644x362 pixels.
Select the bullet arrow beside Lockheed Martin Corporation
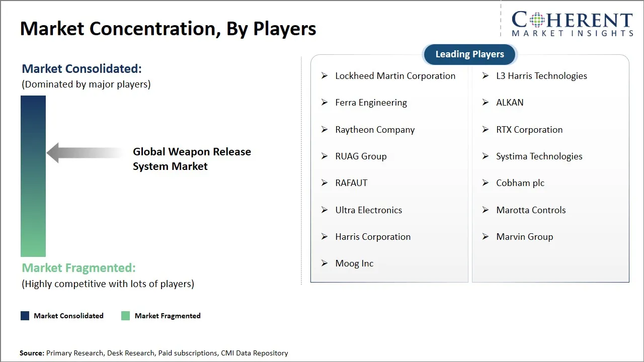(x=325, y=75)
